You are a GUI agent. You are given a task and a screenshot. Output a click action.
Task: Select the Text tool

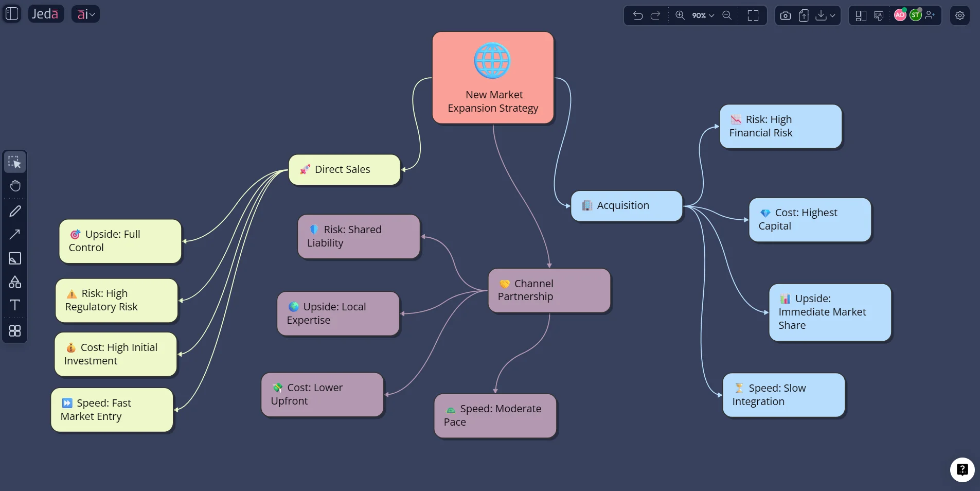click(15, 305)
